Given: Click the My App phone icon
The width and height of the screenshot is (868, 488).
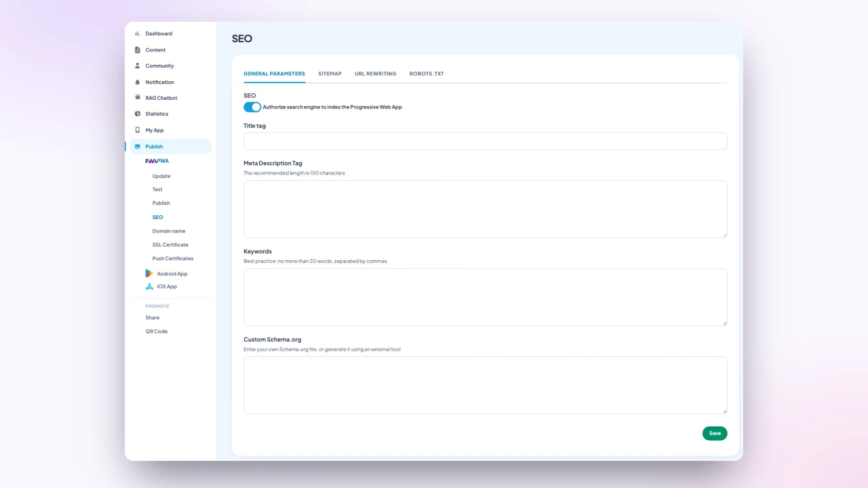Looking at the screenshot, I should coord(137,130).
